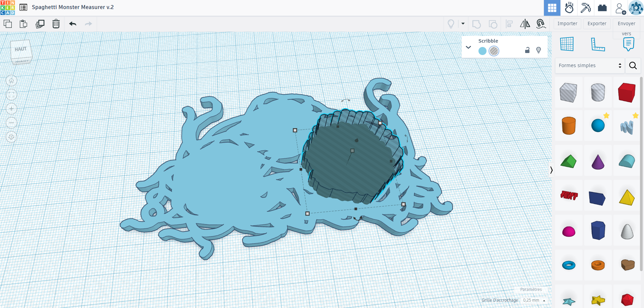Select the striped hole box shape
Viewport: 644px width, 308px height.
[569, 92]
